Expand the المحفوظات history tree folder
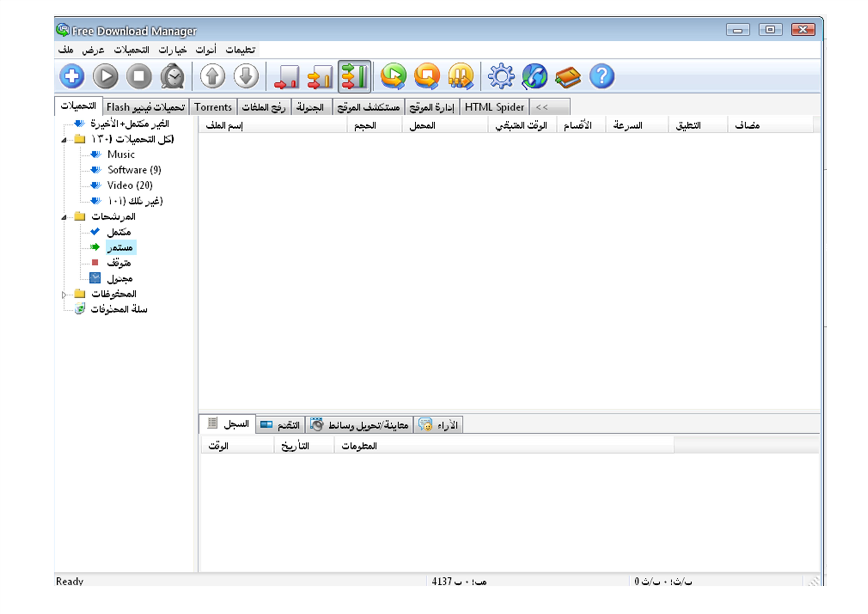 tap(64, 295)
